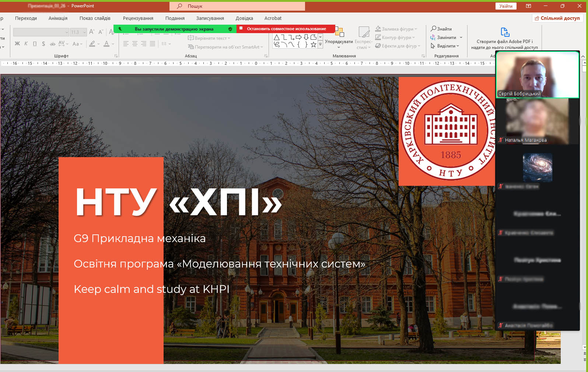The height and width of the screenshot is (372, 588).
Task: Expand the shapes gallery More arrow
Action: click(x=320, y=45)
